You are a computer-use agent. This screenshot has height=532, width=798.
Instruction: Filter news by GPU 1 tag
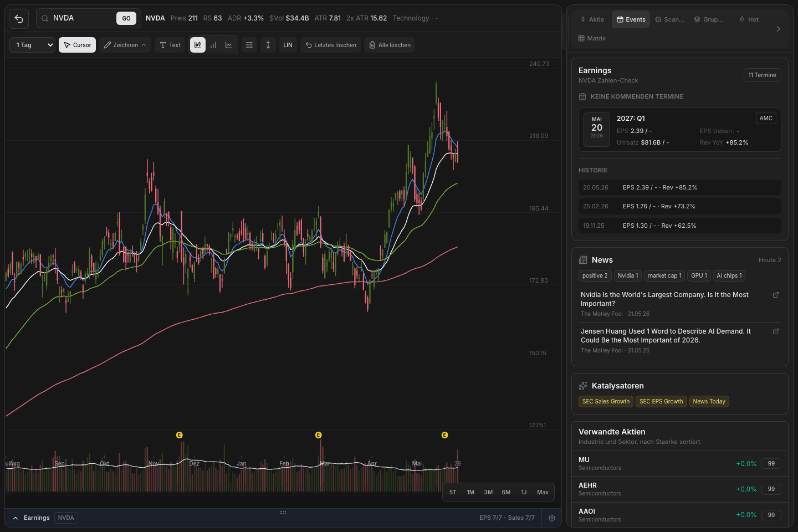tap(699, 275)
